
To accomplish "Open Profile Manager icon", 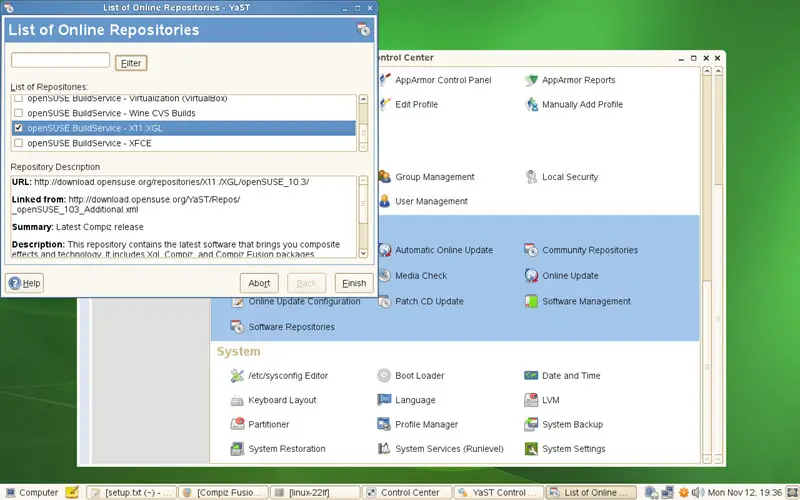I will [384, 424].
